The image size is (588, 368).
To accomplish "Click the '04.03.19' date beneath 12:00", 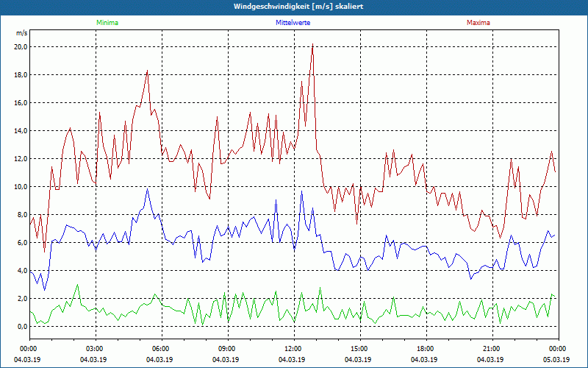I will [x=291, y=359].
